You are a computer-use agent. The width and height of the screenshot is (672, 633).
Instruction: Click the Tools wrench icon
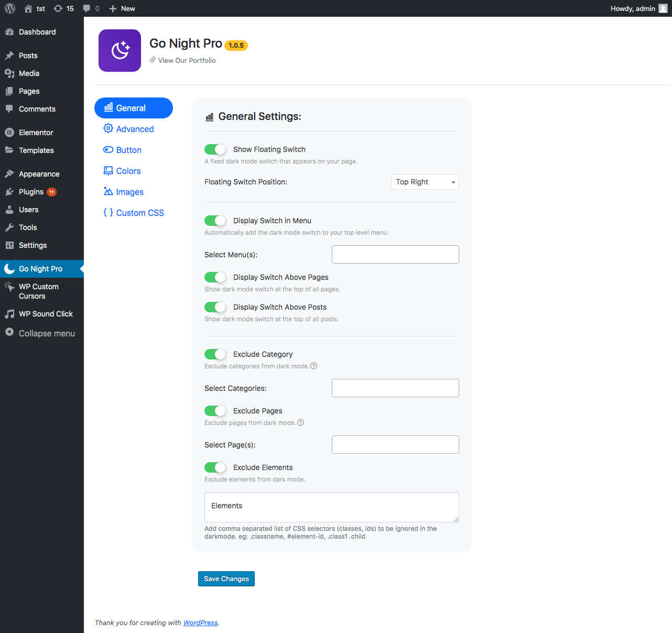coord(9,227)
